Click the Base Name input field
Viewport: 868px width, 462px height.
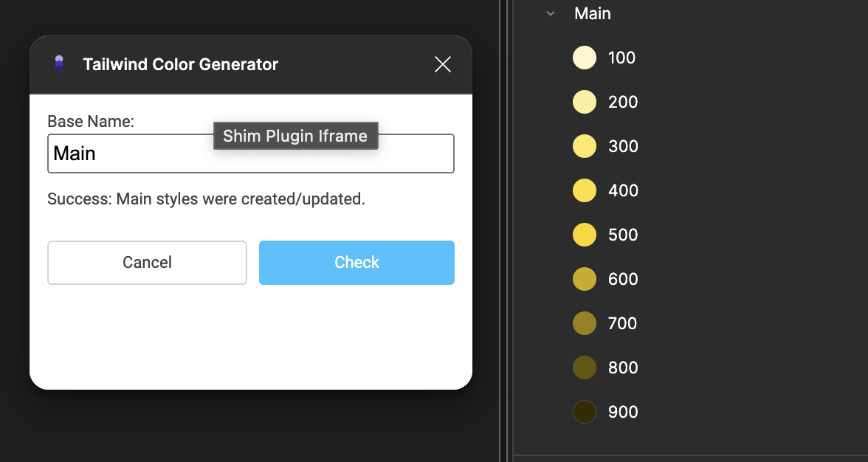(x=251, y=154)
